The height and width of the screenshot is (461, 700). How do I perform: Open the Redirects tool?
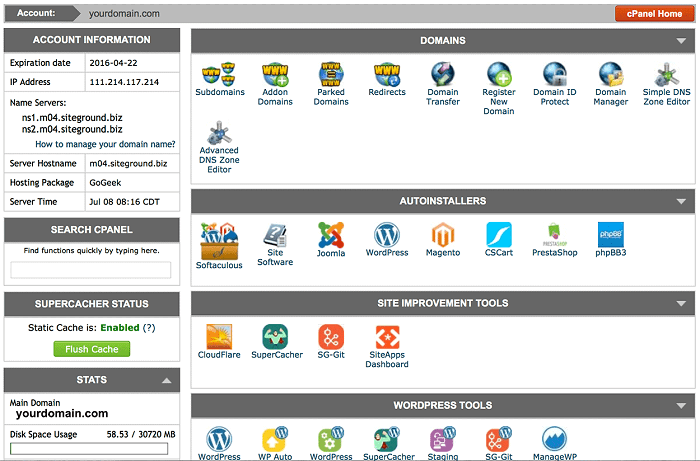pyautogui.click(x=387, y=79)
